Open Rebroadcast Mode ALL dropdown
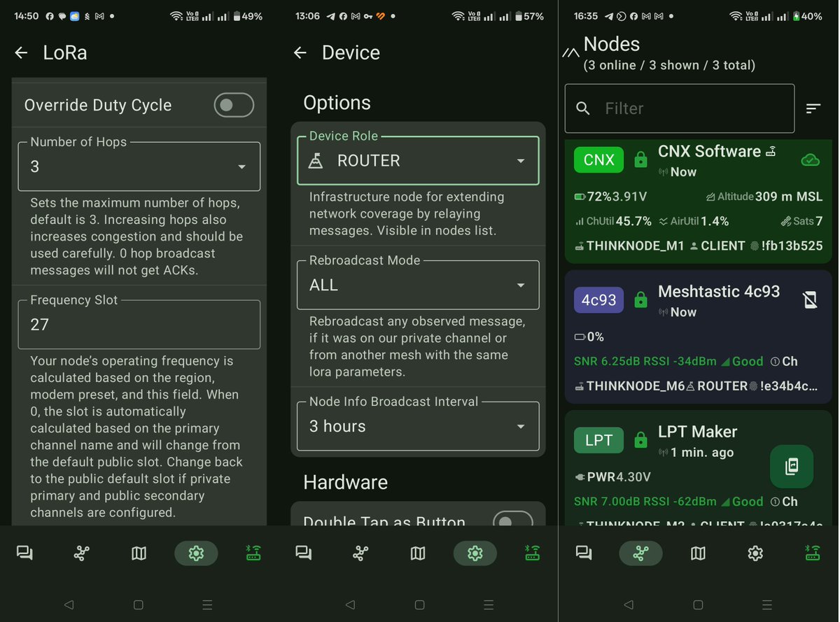The image size is (840, 622). coord(418,285)
